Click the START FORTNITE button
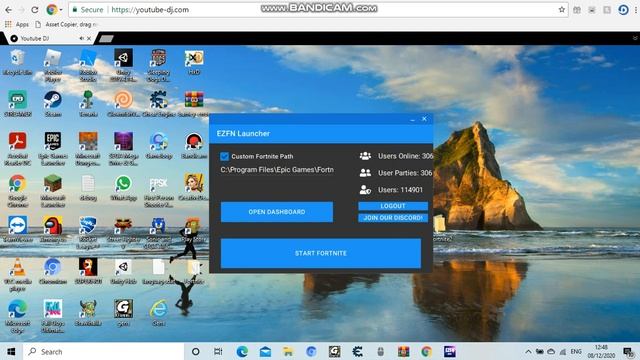640x360 pixels. click(x=321, y=253)
